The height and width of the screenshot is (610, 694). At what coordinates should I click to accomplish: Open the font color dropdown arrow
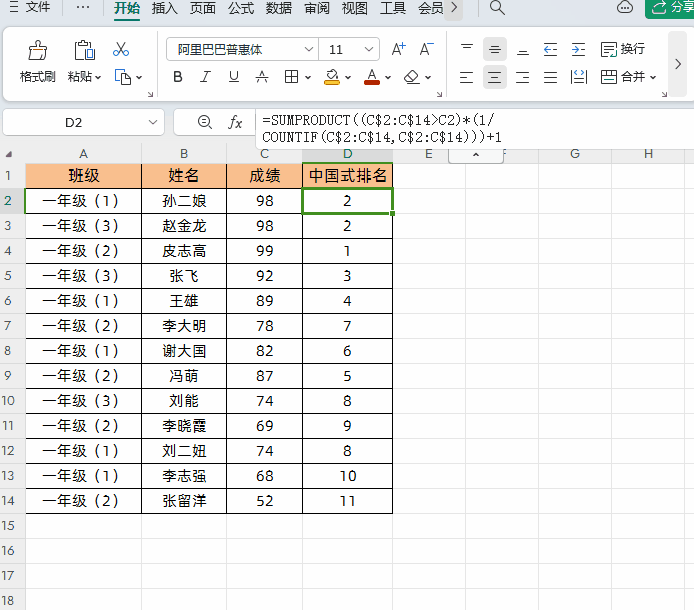pos(388,77)
